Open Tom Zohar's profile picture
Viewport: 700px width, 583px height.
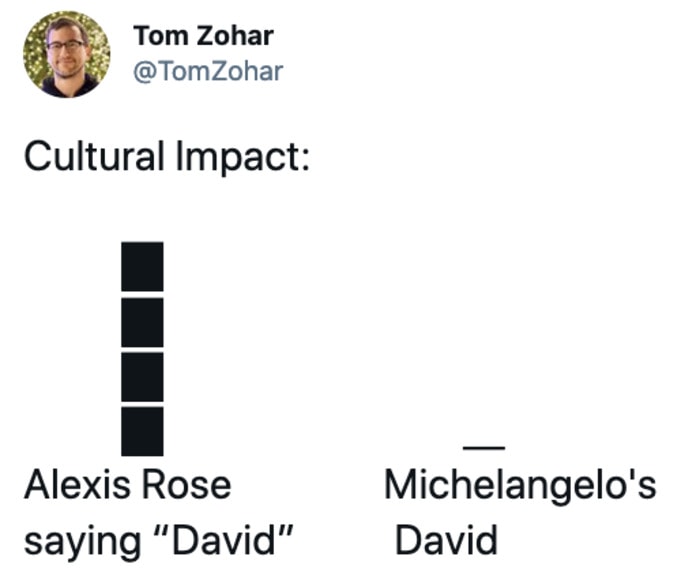coord(67,54)
